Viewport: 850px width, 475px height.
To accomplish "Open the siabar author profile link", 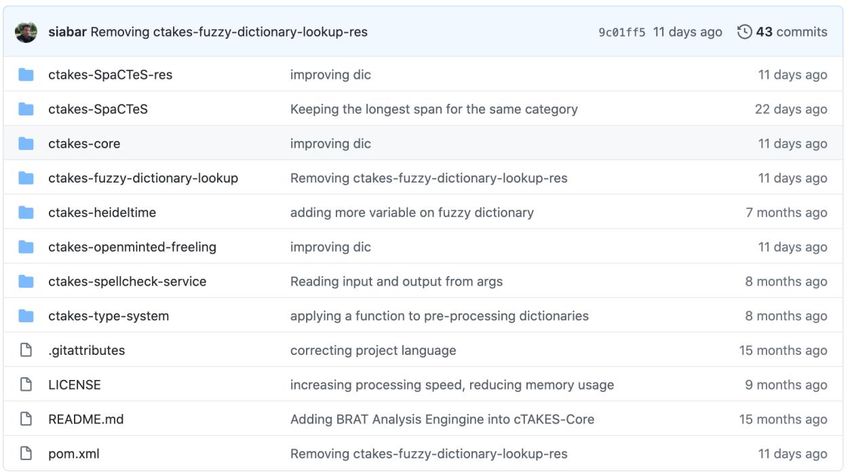I will click(67, 32).
